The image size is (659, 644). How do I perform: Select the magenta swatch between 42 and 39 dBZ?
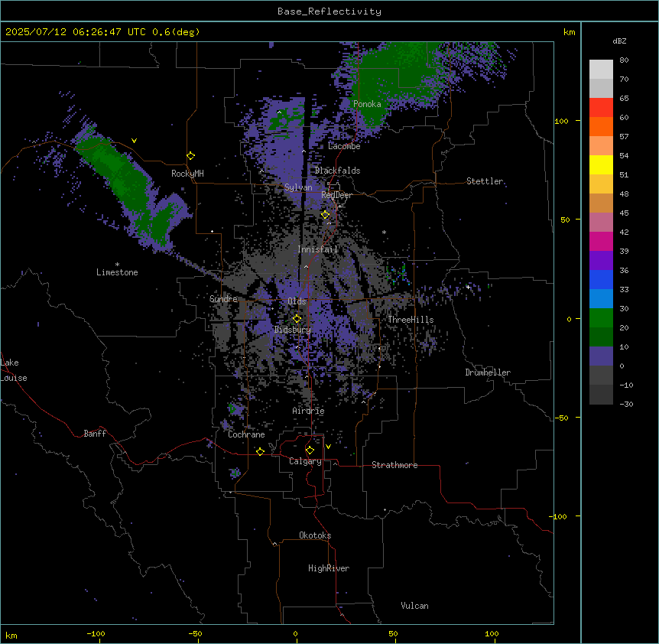pos(601,241)
